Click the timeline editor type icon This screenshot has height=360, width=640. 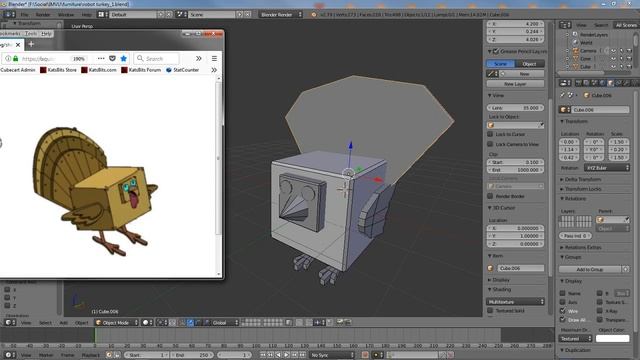pyautogui.click(x=10, y=355)
